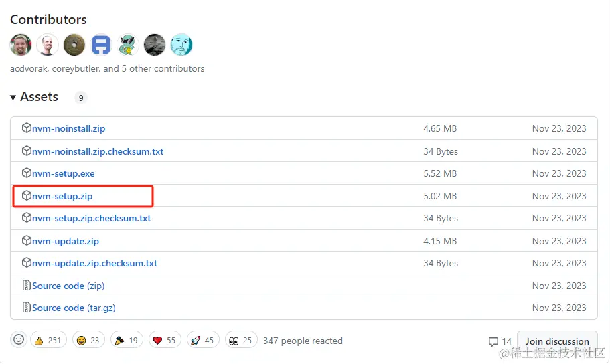Download nvm-setup.zip

pos(62,196)
